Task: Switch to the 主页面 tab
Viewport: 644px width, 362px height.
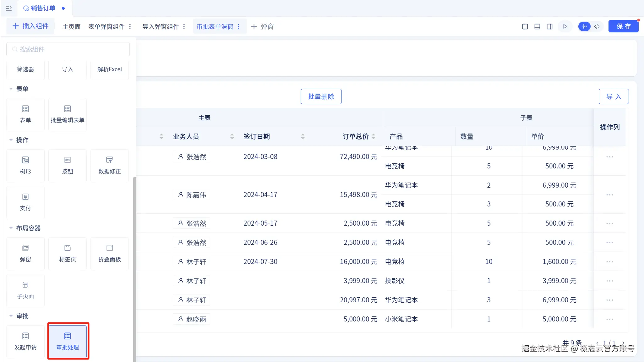Action: point(71,27)
